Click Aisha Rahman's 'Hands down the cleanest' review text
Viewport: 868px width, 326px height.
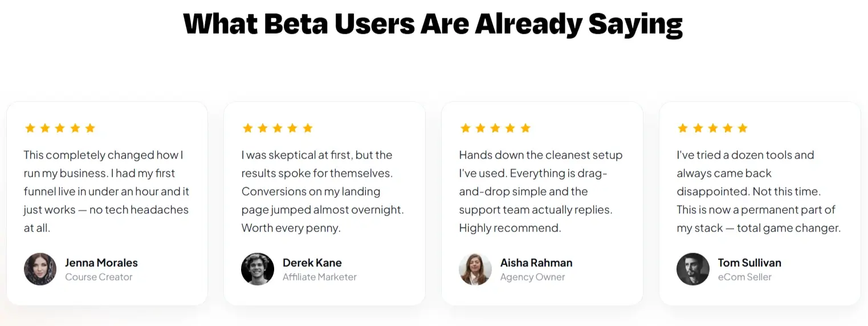541,191
